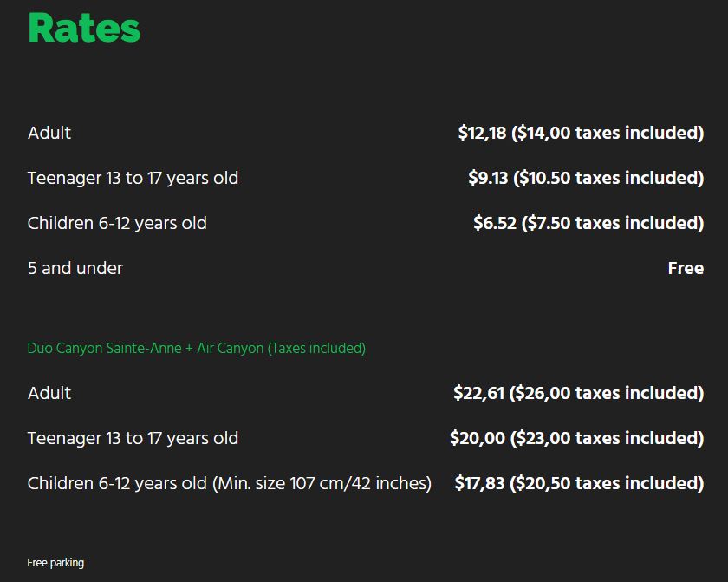The image size is (728, 582).
Task: Select the Children 6-12 years old label without size note
Action: [117, 223]
